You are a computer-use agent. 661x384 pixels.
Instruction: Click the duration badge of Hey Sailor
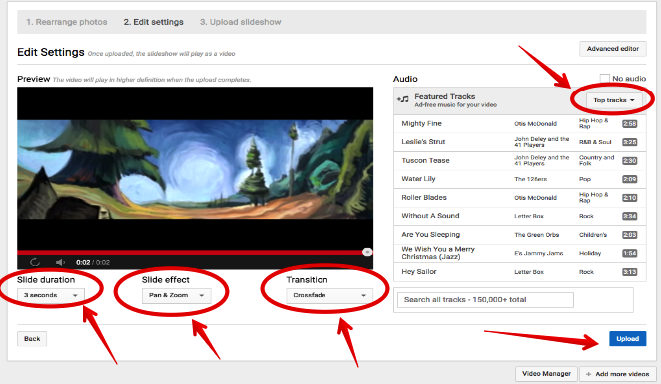tap(629, 272)
